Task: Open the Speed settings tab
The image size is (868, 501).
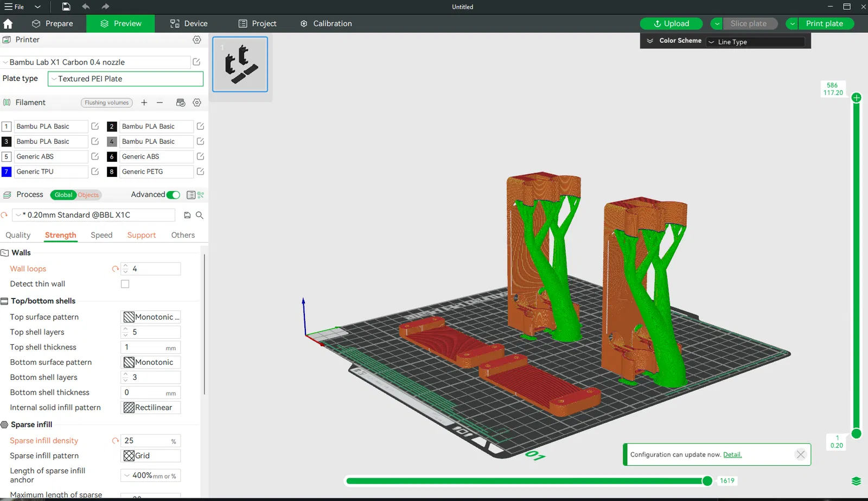Action: point(101,235)
